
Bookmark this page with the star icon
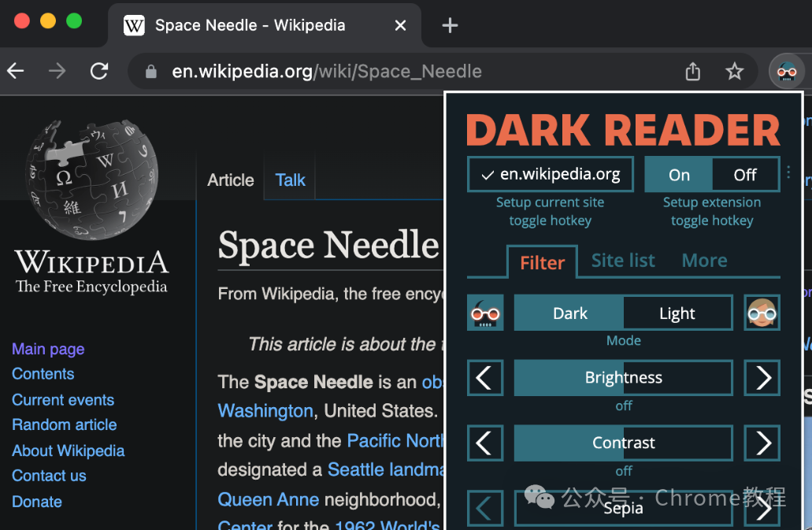734,71
